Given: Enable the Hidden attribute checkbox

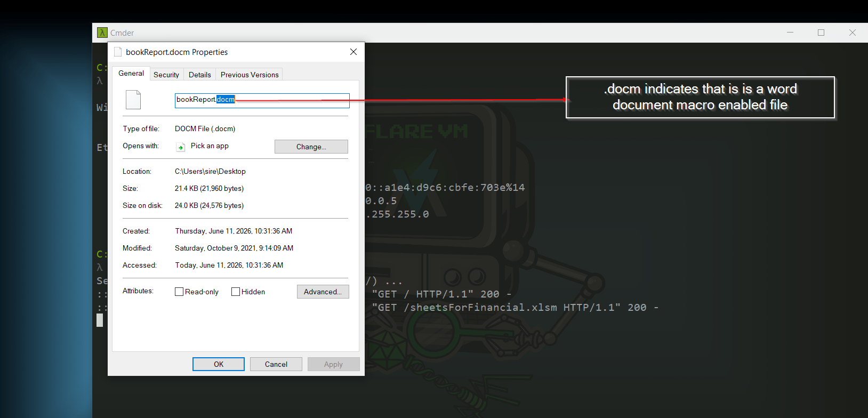Looking at the screenshot, I should [x=236, y=292].
